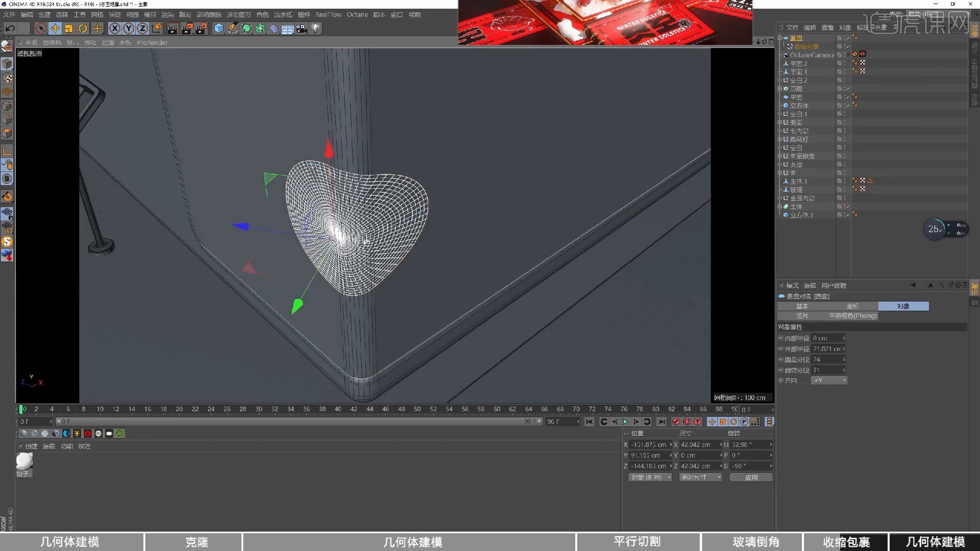This screenshot has height=551, width=980.
Task: Click the 外部半径 value field
Action: coord(828,349)
